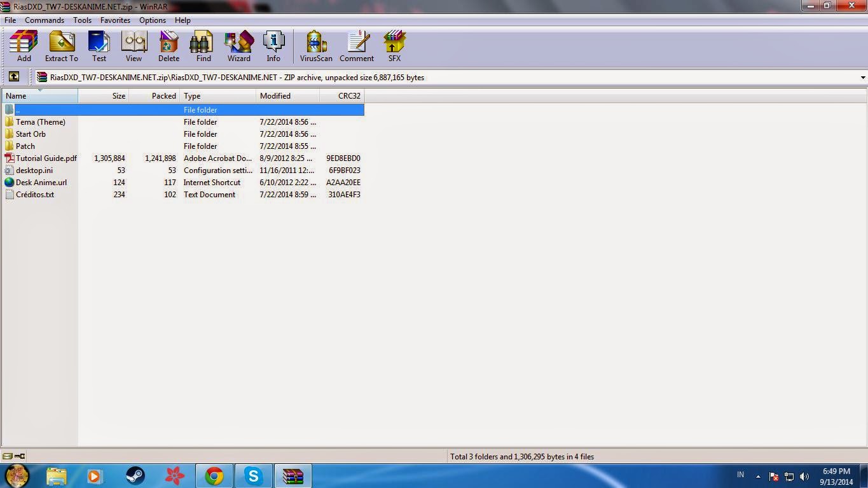The image size is (868, 488).
Task: Open Google Chrome from the taskbar
Action: pos(214,476)
